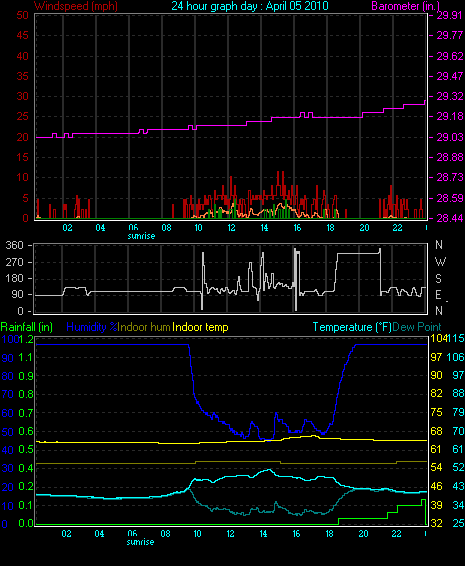Click the 20 hour tick on bottom graph
The width and height of the screenshot is (465, 566).
point(363,534)
